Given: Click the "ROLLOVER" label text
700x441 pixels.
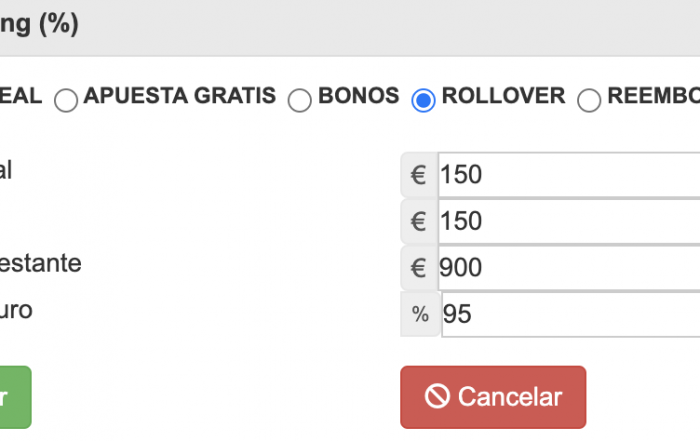Looking at the screenshot, I should coord(503,97).
